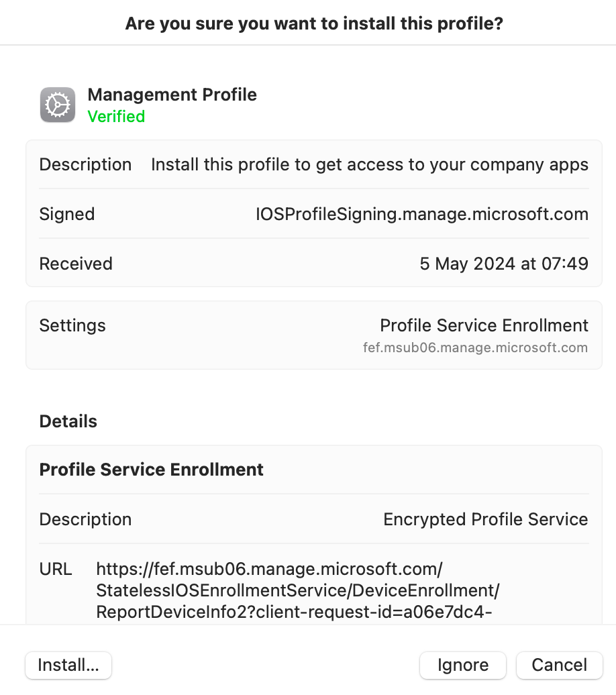Click the Install… button

click(68, 665)
